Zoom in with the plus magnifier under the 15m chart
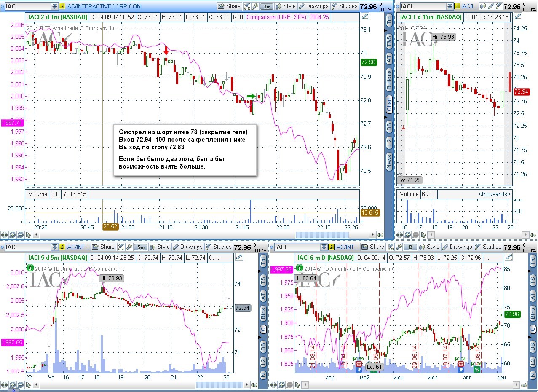This screenshot has height=392, width=538. click(408, 235)
